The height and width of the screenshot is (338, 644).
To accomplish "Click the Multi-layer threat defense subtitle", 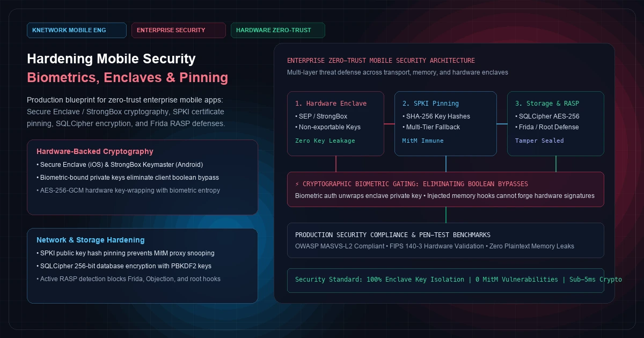I will 398,72.
